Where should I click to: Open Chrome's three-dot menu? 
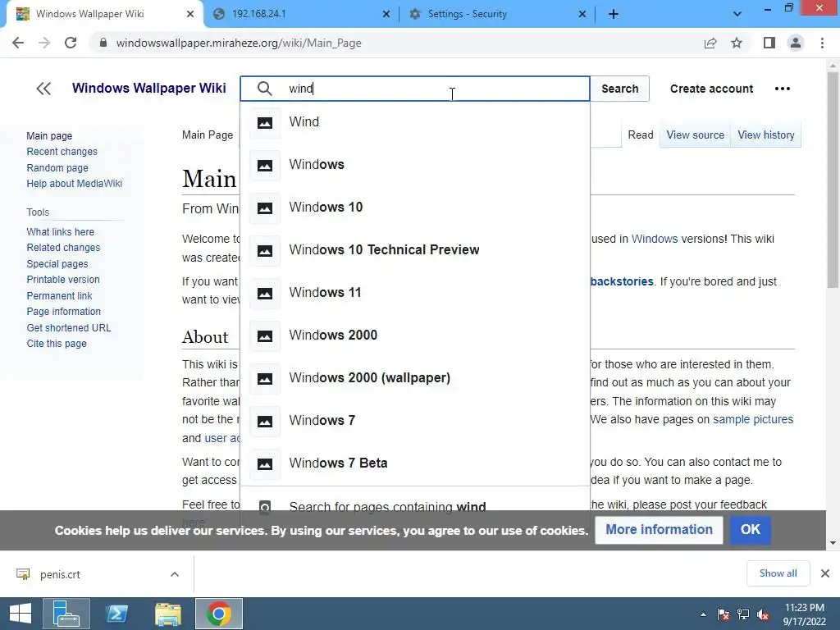[822, 43]
